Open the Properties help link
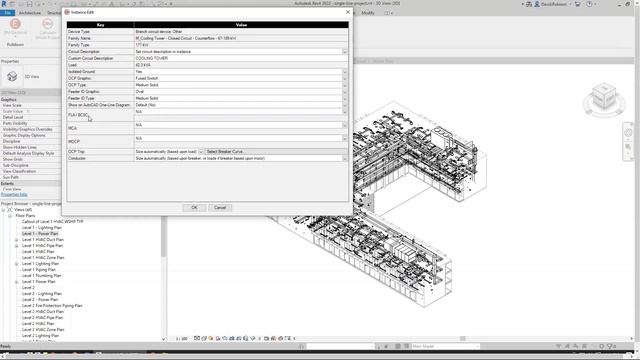This screenshot has height=360, width=640. coord(14,195)
